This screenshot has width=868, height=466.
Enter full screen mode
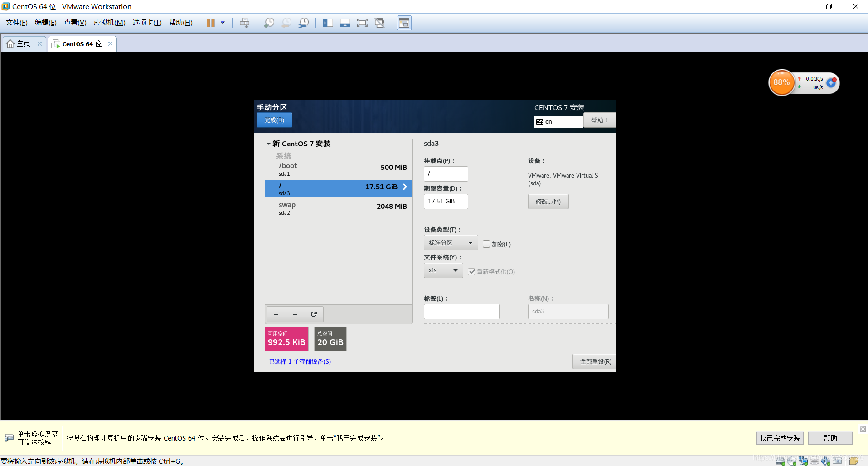tap(362, 23)
